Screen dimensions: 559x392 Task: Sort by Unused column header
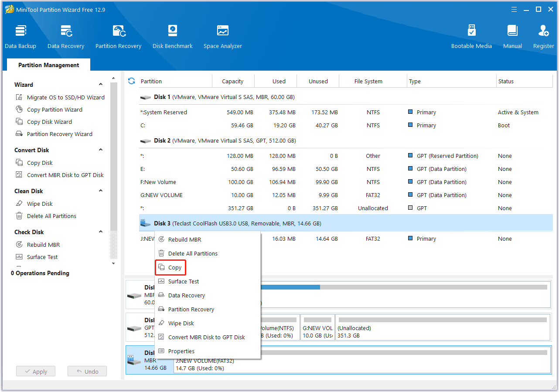[318, 81]
